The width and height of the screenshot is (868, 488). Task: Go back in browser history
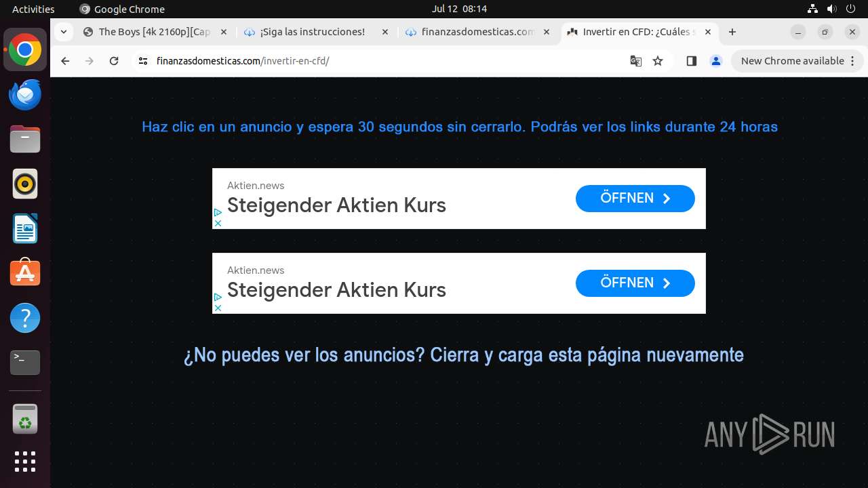coord(65,61)
